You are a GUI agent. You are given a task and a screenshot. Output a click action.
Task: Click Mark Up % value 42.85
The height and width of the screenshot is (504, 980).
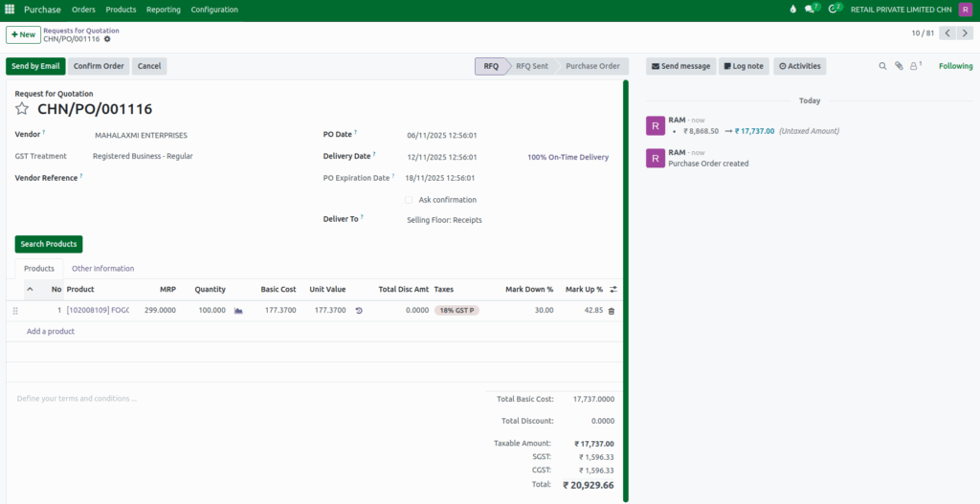pos(592,311)
